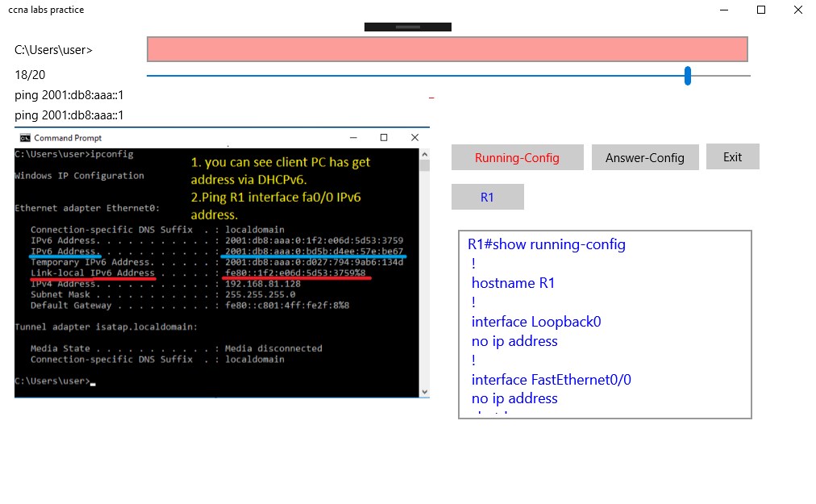This screenshot has width=816, height=504.
Task: Click the IPv4 Address 192.168.81.128 value
Action: pyautogui.click(x=263, y=284)
